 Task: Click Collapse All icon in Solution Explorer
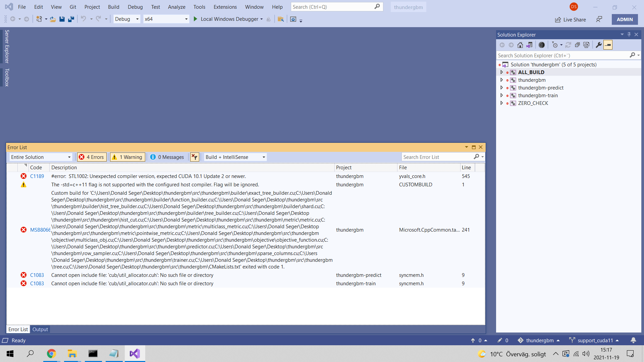point(577,45)
